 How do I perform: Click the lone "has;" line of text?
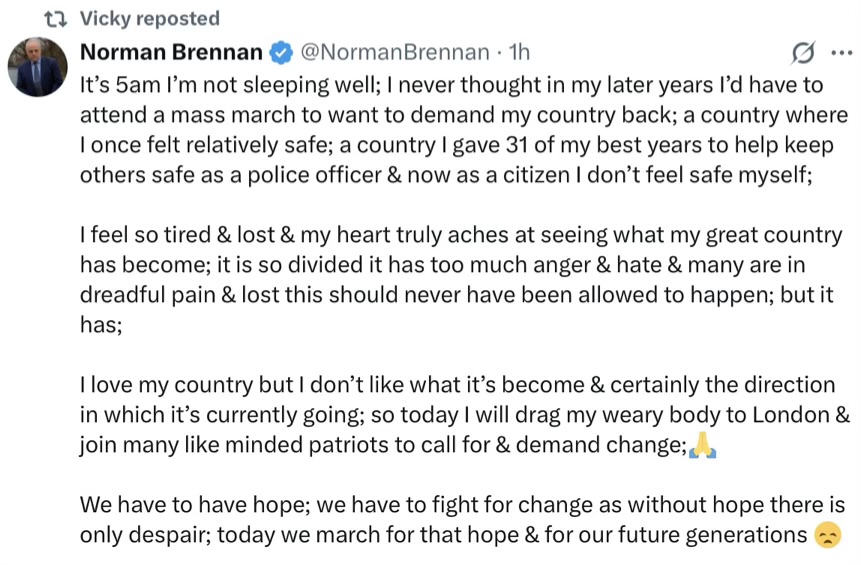click(x=101, y=325)
